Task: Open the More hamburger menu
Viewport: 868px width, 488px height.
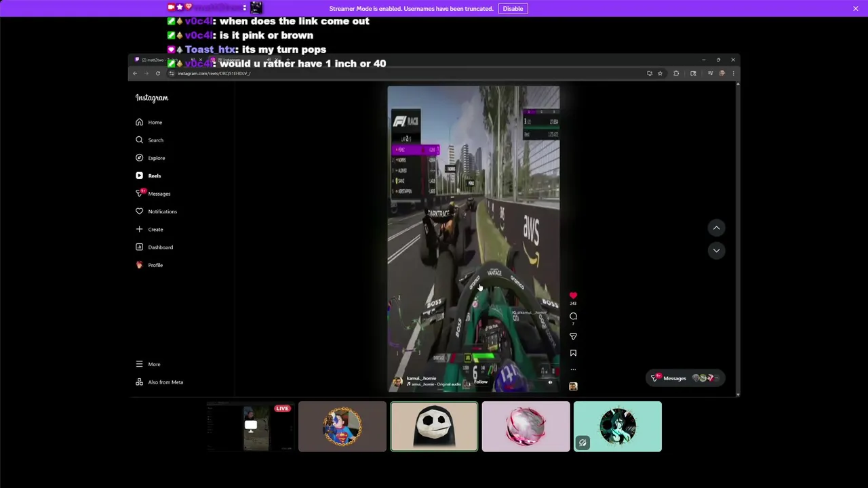Action: click(x=148, y=364)
